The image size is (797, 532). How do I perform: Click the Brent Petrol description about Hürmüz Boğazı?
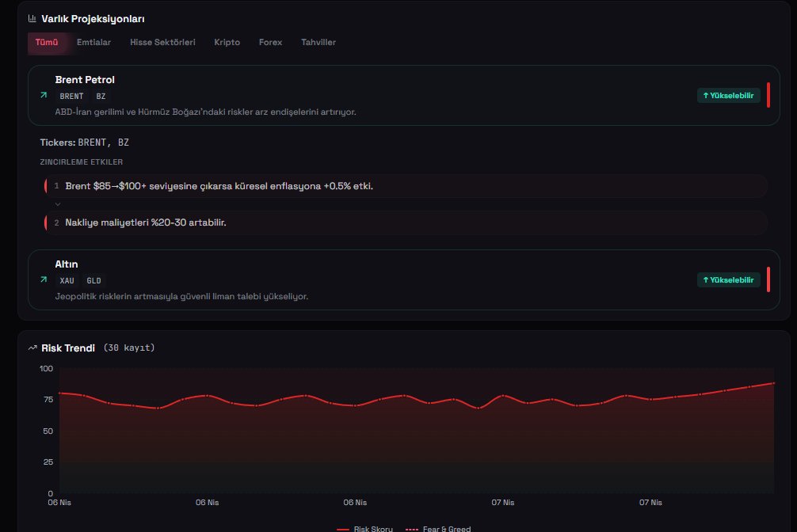click(205, 112)
